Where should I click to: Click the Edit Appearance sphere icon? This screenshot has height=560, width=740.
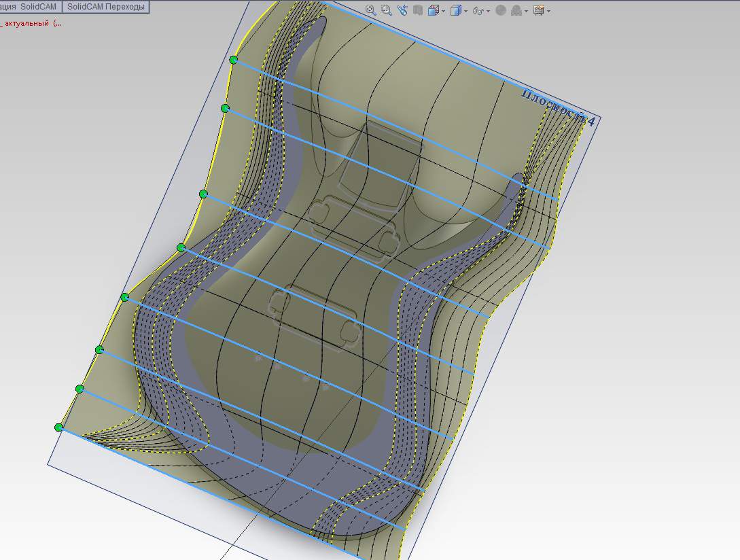[501, 10]
